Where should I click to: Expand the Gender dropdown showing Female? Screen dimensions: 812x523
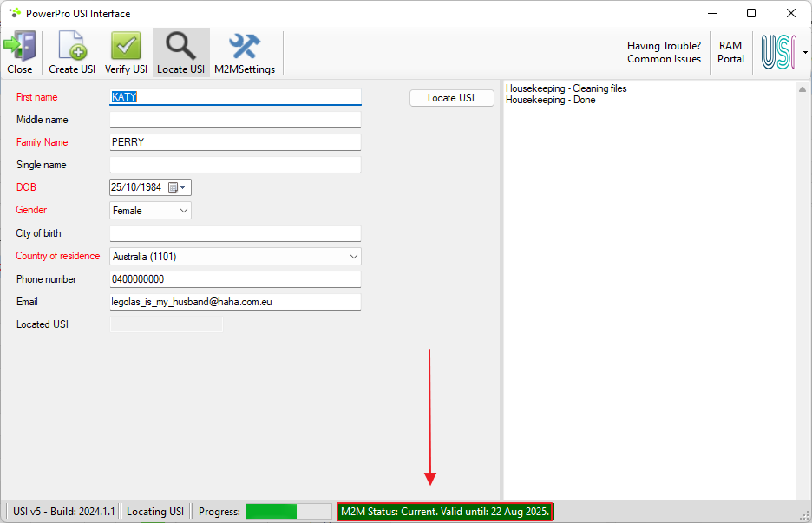click(x=150, y=211)
